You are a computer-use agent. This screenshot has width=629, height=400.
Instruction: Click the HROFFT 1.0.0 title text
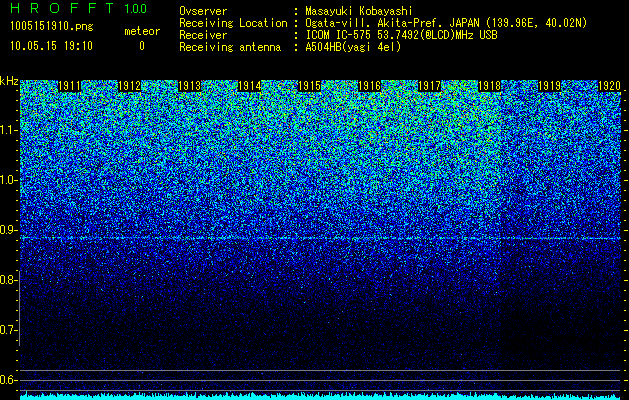[79, 8]
